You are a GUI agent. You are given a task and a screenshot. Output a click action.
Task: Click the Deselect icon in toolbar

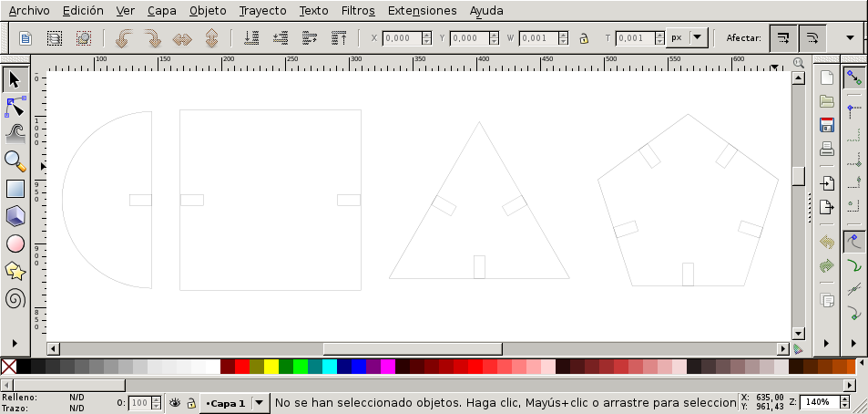coord(84,38)
